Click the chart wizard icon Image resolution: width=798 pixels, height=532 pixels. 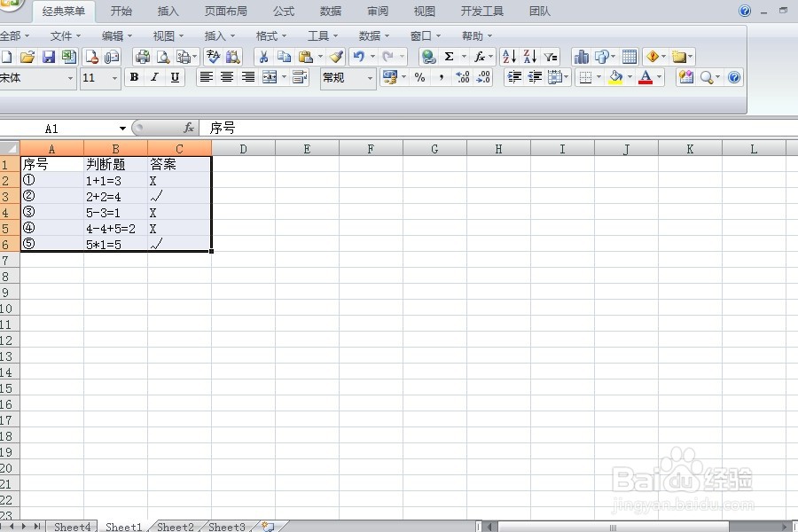point(581,57)
